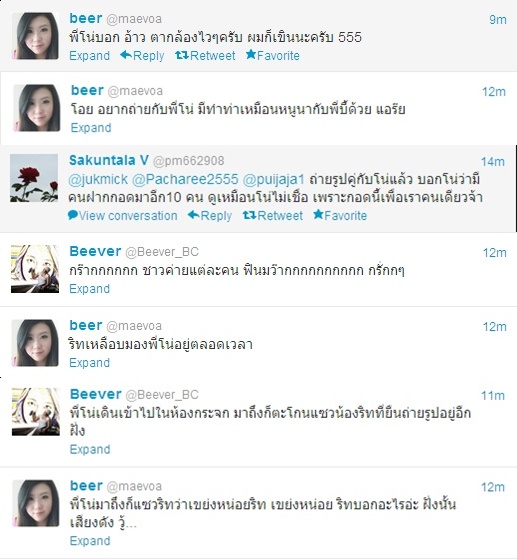This screenshot has height=560, width=517.
Task: Expand beer's topmost 9m tweet
Action: coord(90,55)
